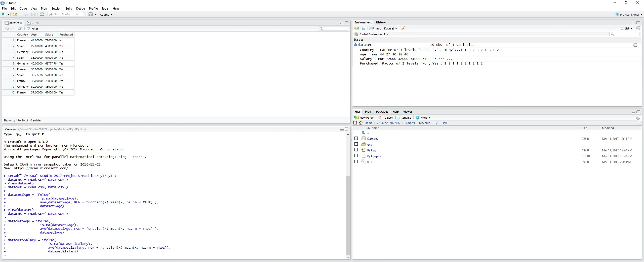
Task: Open the More dropdown in Files pane
Action: click(423, 118)
